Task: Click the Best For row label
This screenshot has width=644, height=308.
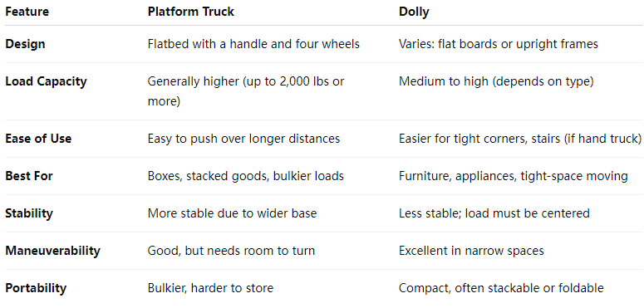Action: 29,176
